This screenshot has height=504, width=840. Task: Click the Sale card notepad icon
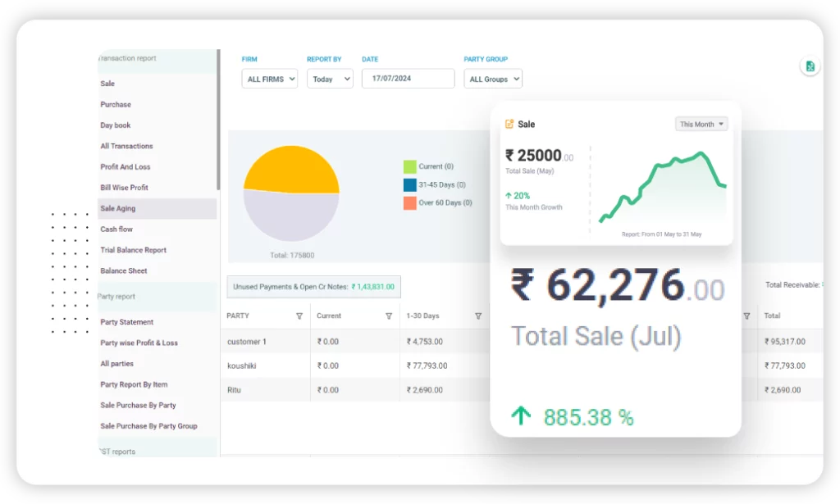509,124
